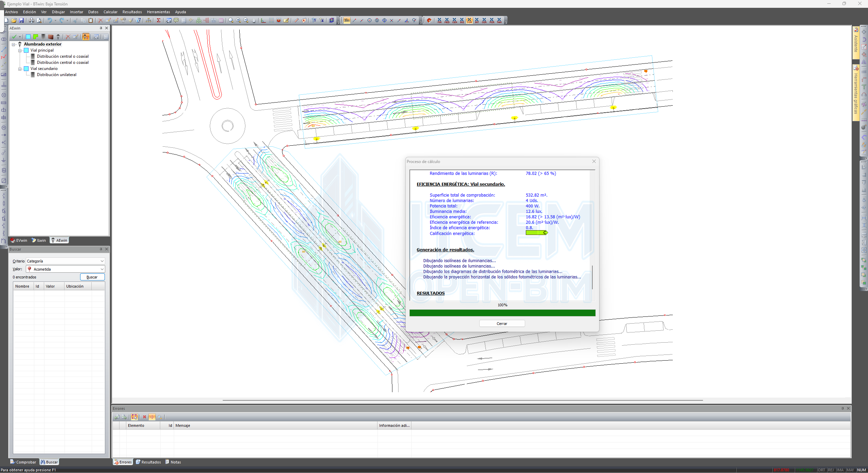Click the green 100% progress bar
Screen dimensions: 868x473
502,313
